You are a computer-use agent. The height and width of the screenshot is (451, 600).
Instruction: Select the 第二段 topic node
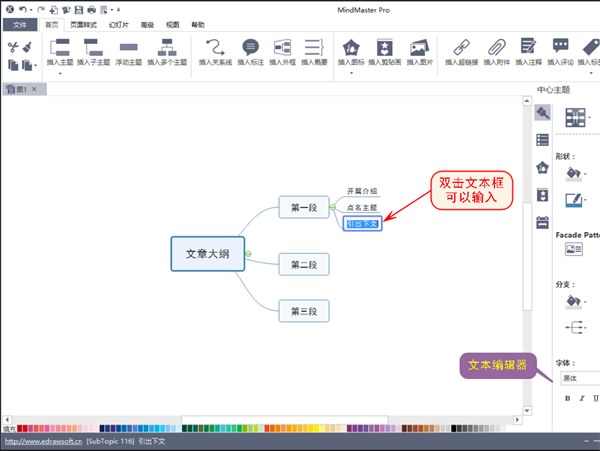click(304, 264)
